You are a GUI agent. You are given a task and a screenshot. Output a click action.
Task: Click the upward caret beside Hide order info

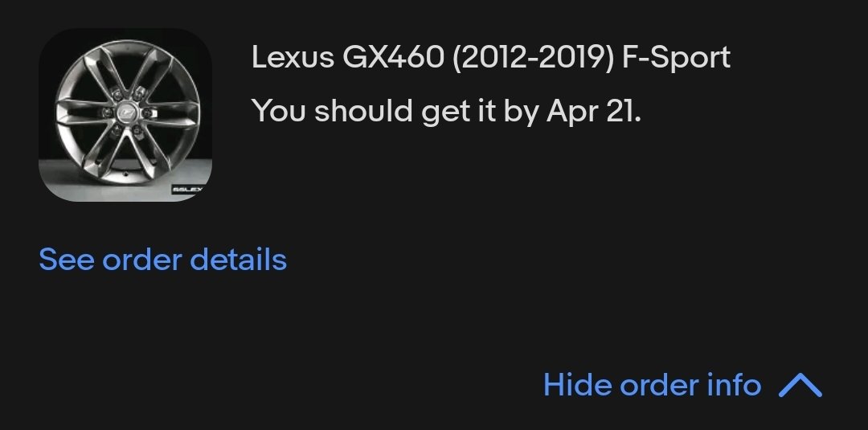800,385
